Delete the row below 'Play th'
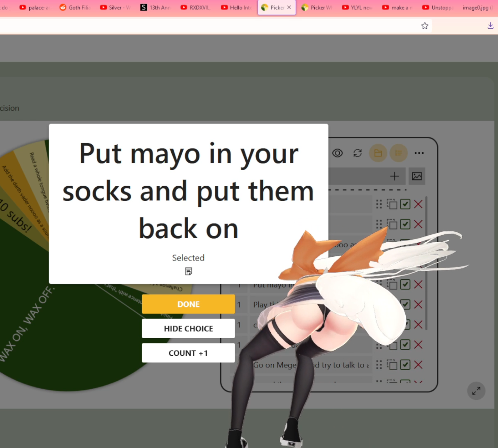 418,324
